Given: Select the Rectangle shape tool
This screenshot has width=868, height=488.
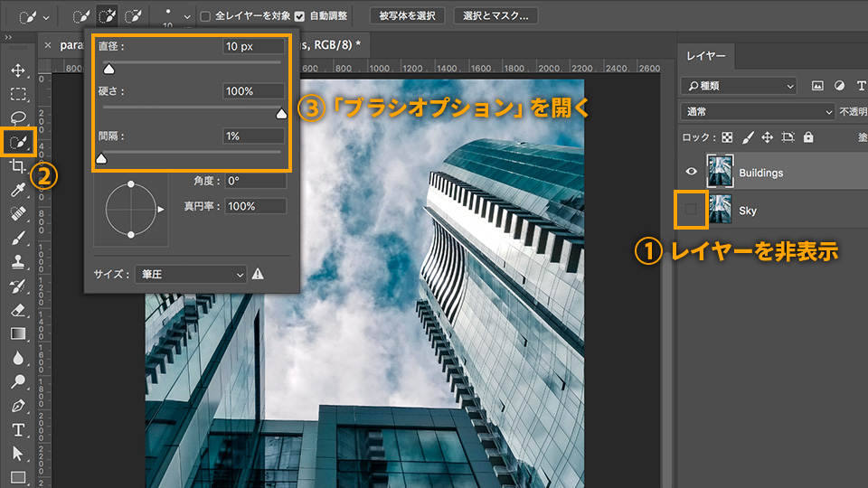Looking at the screenshot, I should pos(18,477).
